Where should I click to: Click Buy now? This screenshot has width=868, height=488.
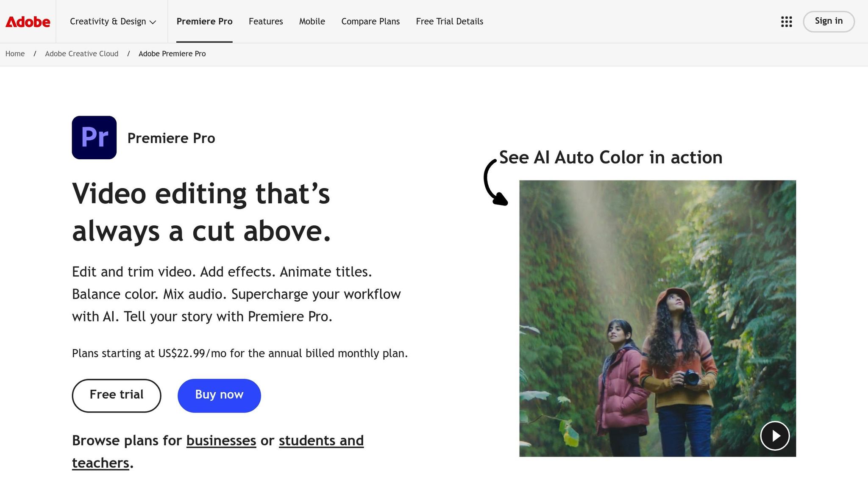tap(219, 395)
